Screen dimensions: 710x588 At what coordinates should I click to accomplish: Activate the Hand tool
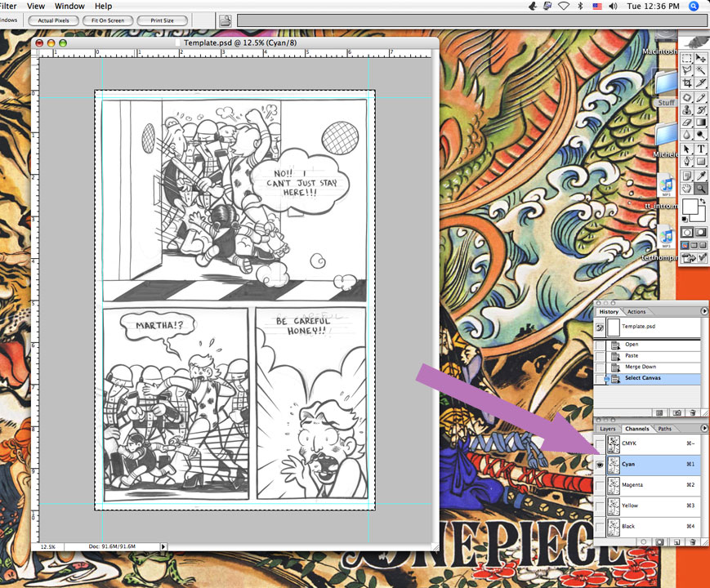pyautogui.click(x=687, y=189)
